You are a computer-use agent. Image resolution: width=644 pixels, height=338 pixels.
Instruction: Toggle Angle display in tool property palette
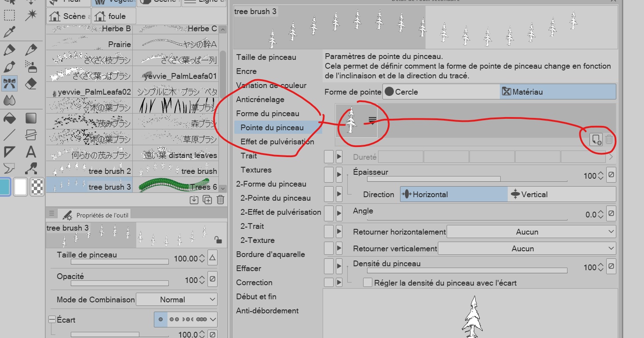coord(328,213)
